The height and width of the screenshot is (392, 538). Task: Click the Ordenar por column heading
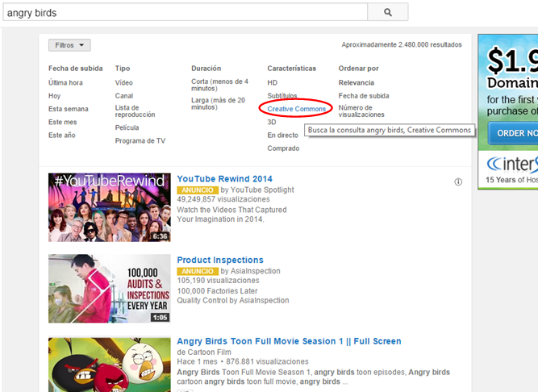[359, 69]
